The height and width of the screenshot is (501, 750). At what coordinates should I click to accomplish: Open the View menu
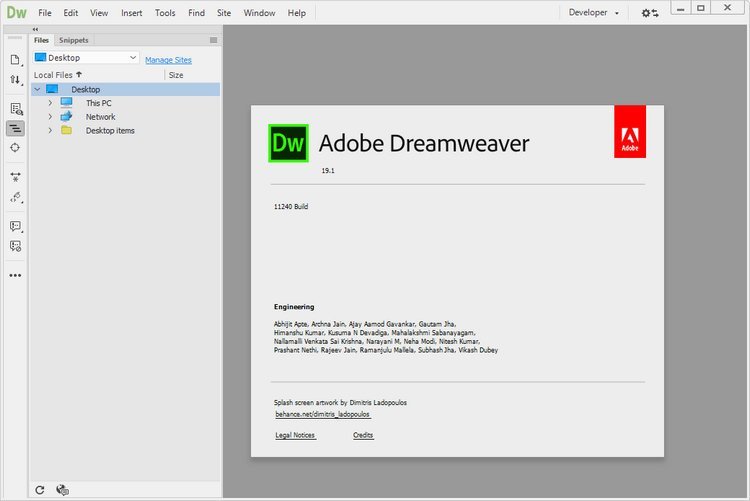point(99,13)
